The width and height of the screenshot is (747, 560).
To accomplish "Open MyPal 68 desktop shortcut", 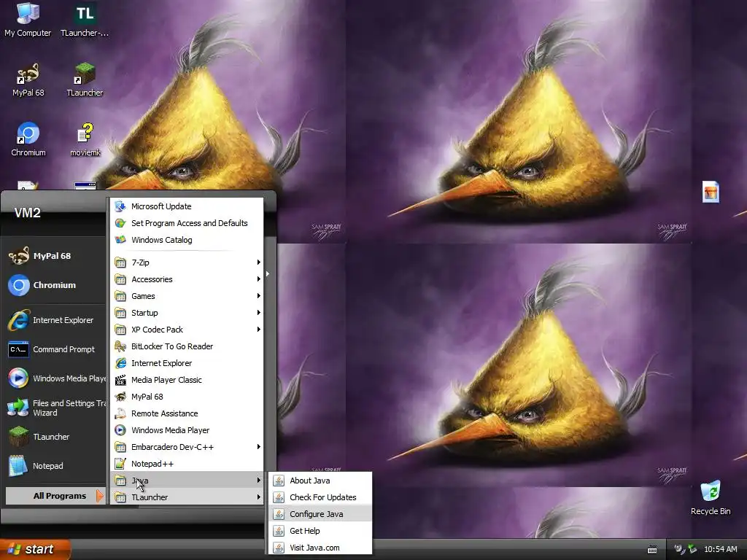I will coord(28,80).
